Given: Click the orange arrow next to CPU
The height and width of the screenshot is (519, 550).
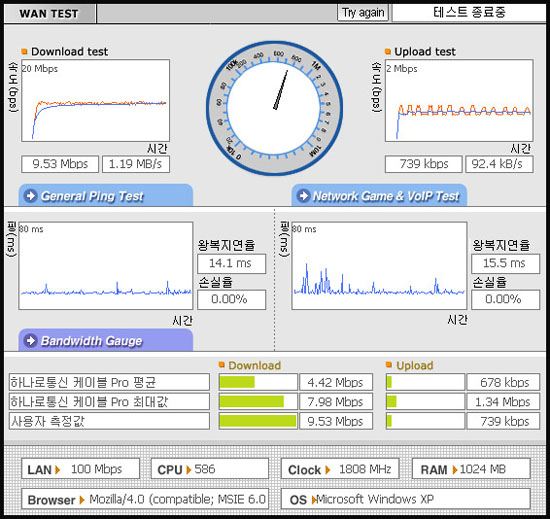Looking at the screenshot, I should pyautogui.click(x=189, y=470).
